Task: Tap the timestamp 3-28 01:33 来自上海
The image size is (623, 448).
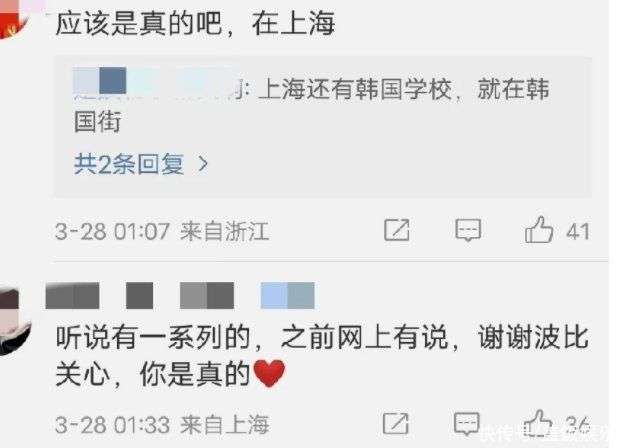Action: pos(163,425)
